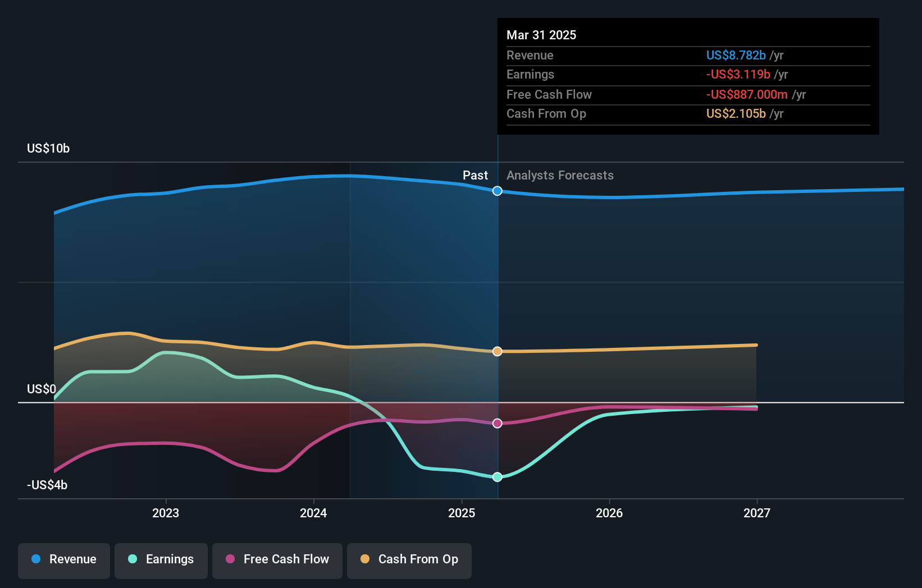Click the Analysts Forecasts label

560,175
